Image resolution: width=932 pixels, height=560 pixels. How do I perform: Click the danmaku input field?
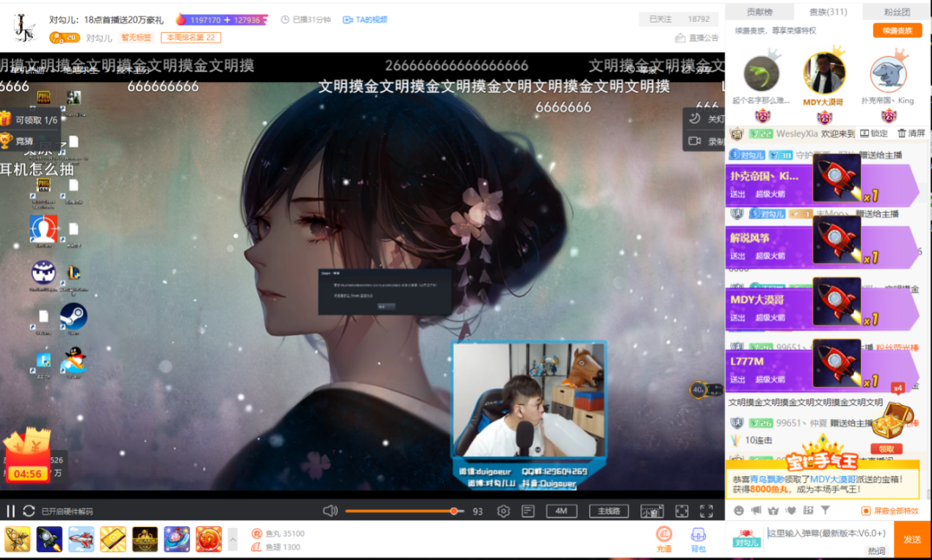pyautogui.click(x=826, y=534)
